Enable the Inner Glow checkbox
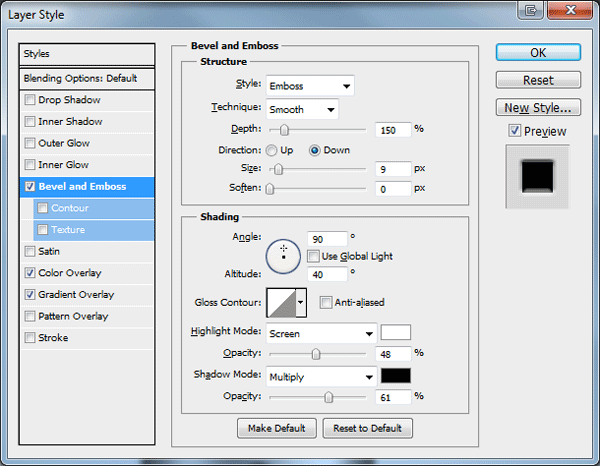The height and width of the screenshot is (466, 600). (29, 165)
